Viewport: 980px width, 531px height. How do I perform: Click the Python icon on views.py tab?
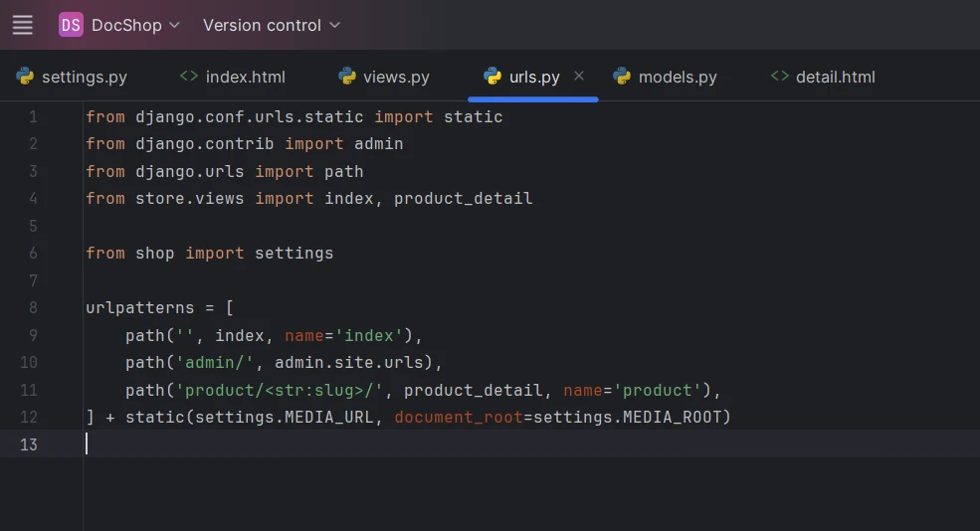coord(347,77)
